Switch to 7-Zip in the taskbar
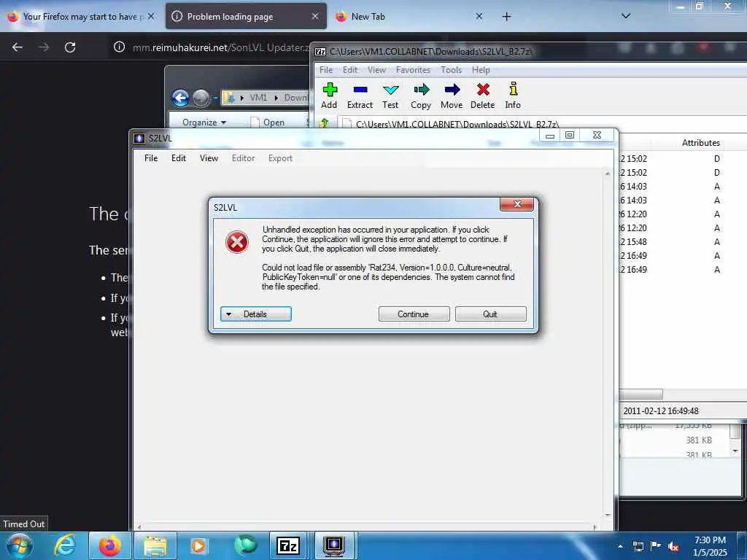The width and height of the screenshot is (747, 560). point(288,545)
